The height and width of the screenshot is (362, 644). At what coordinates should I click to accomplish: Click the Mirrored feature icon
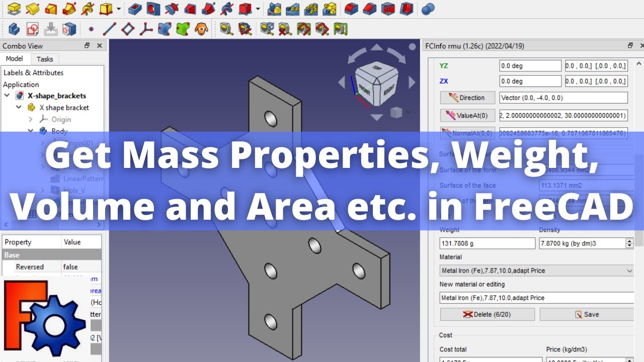pyautogui.click(x=274, y=9)
